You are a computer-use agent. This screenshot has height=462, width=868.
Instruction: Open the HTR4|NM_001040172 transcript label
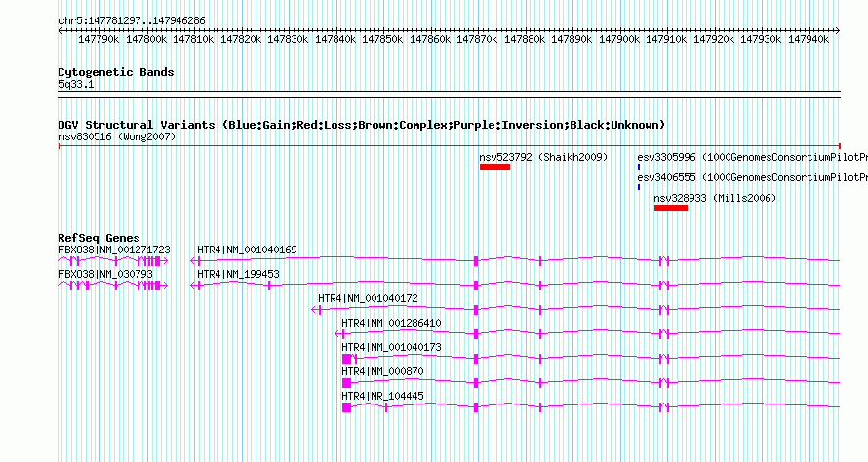368,299
